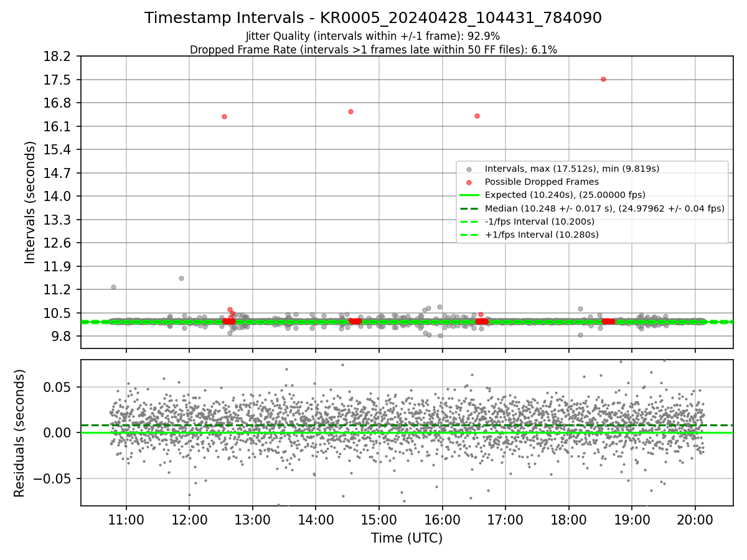Click the "Jitter Quality" 92.9% subtitle line
747x560 pixels.
tap(373, 37)
